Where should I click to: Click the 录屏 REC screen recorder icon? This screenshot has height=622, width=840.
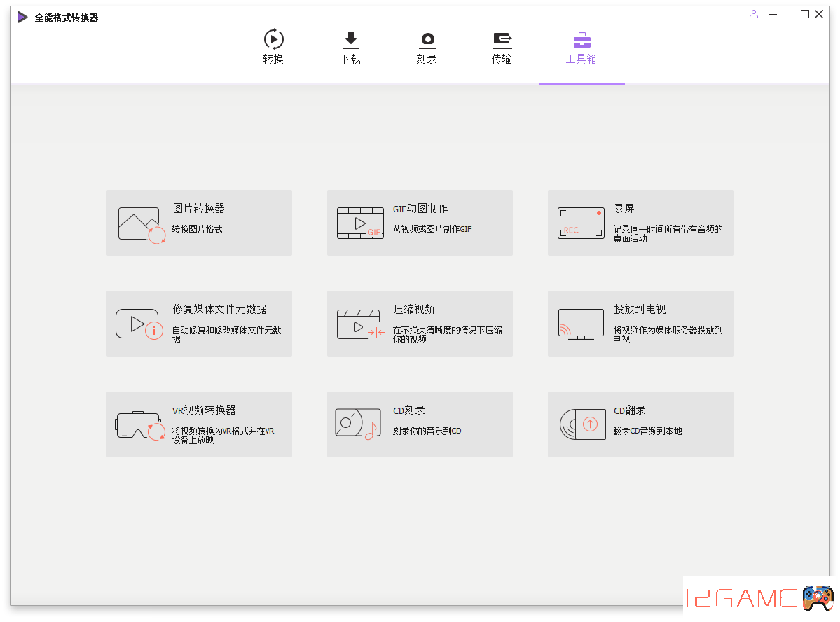click(581, 223)
